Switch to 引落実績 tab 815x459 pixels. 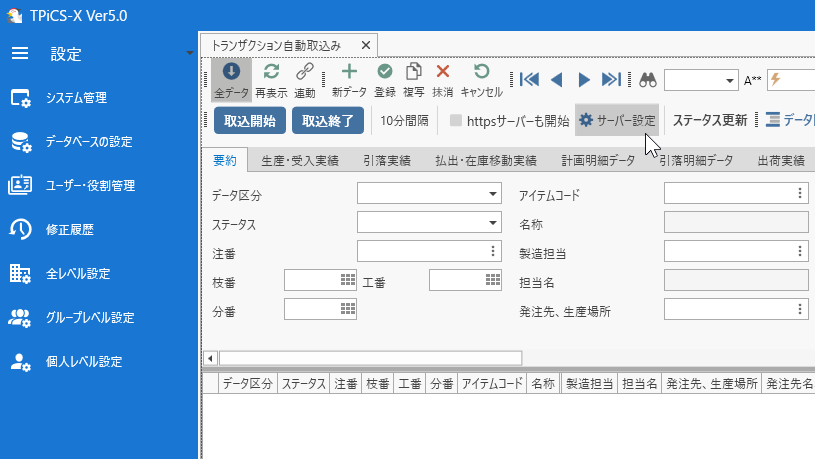[387, 161]
